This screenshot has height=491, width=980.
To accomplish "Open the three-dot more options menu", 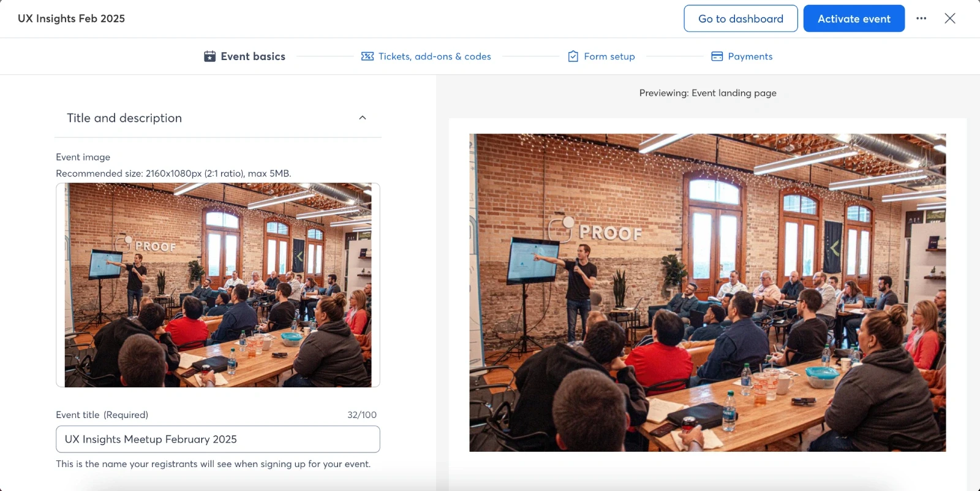I will coord(921,18).
